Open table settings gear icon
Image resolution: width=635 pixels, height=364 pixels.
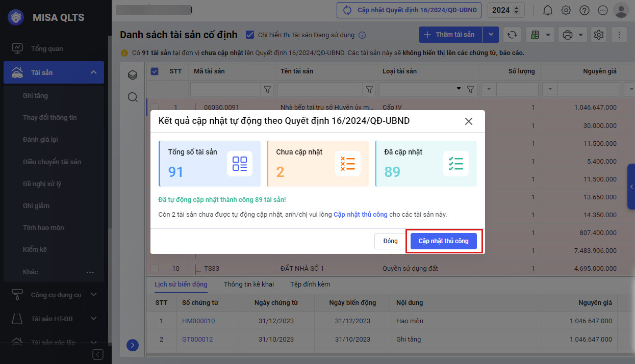point(599,35)
